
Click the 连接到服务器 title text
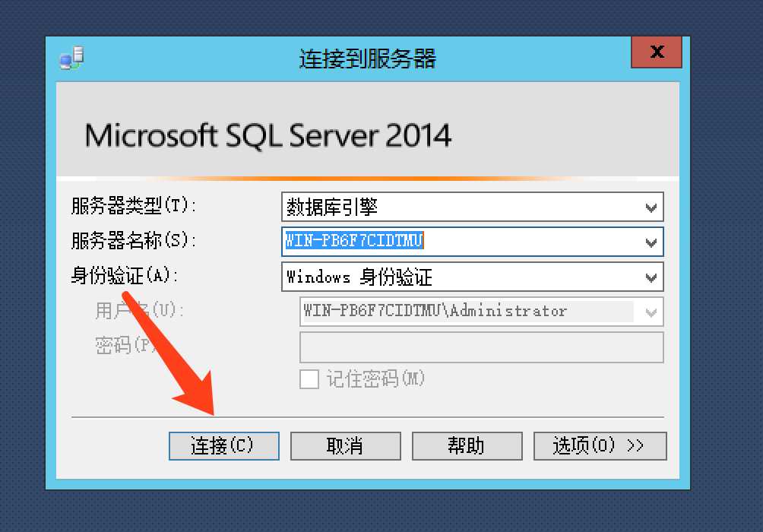pos(367,59)
